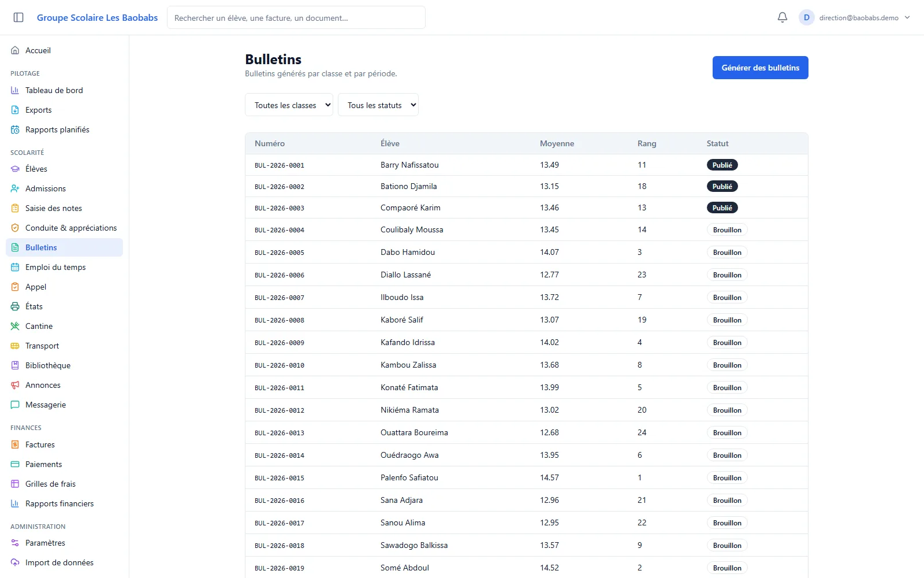This screenshot has height=578, width=924.
Task: Click the Brouillon badge for Dabo Hamidou
Action: click(x=727, y=252)
